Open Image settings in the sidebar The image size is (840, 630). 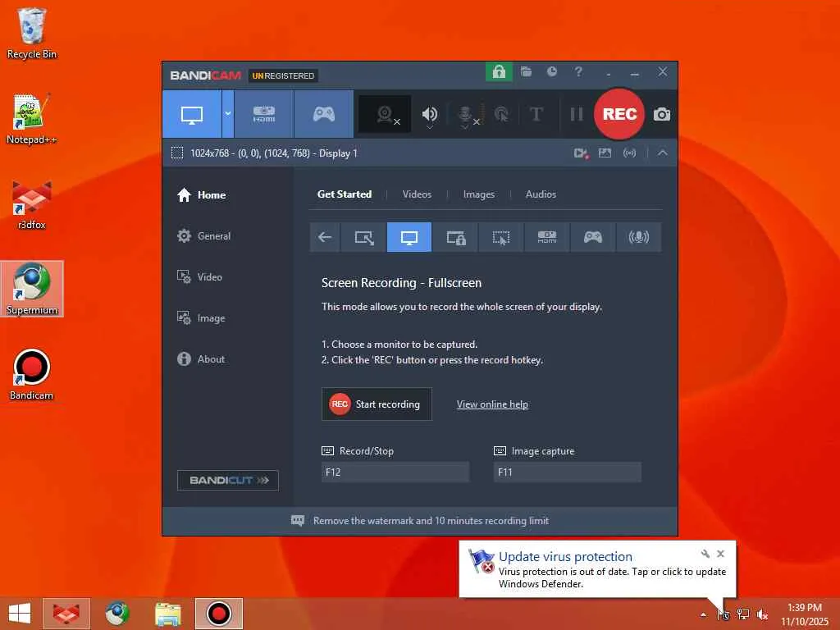pos(202,318)
